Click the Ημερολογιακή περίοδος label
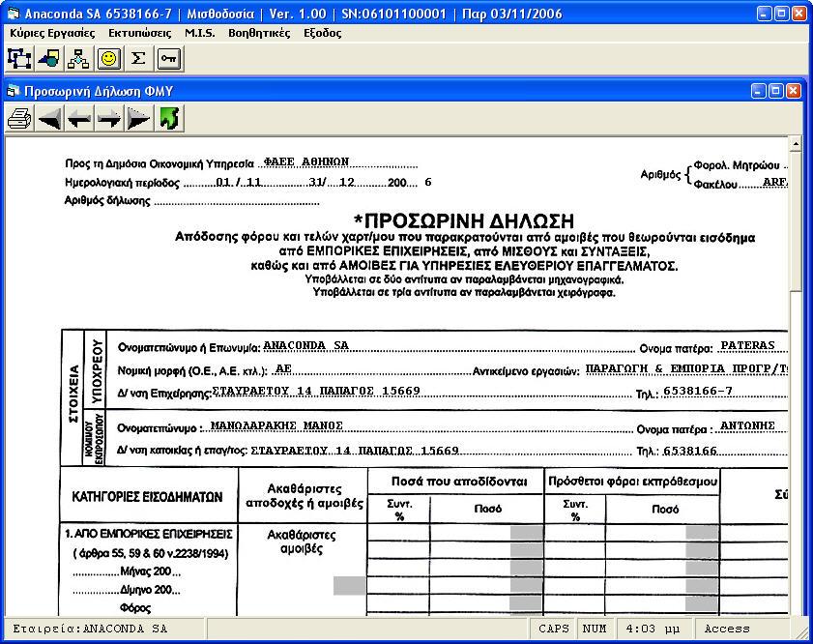This screenshot has width=813, height=644. click(x=123, y=183)
